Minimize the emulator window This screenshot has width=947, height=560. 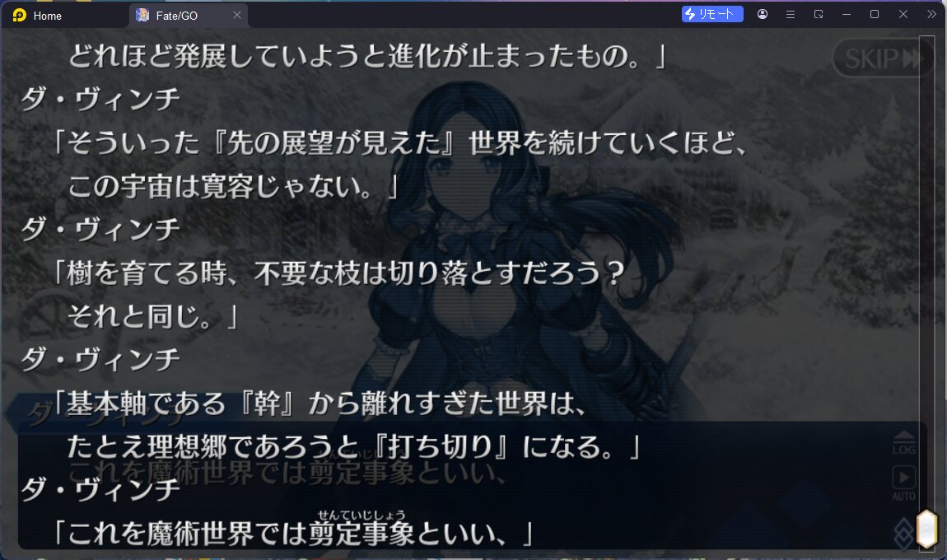(x=847, y=14)
